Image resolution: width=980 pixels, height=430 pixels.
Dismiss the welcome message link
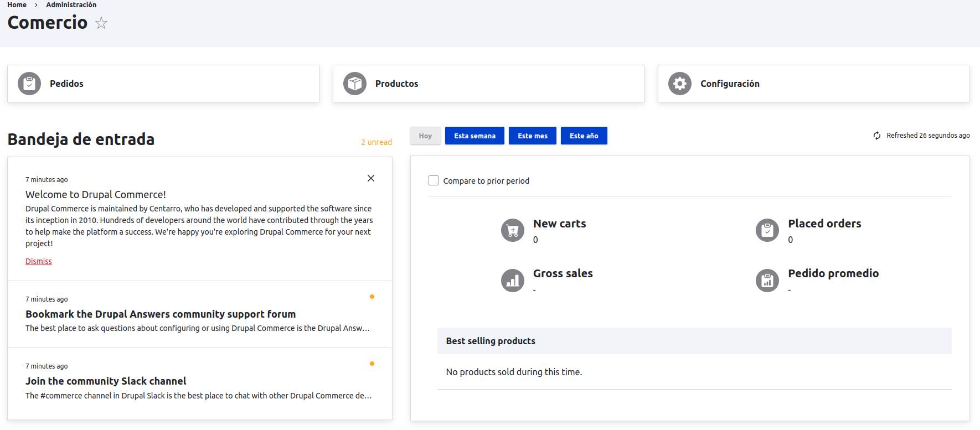(x=39, y=261)
